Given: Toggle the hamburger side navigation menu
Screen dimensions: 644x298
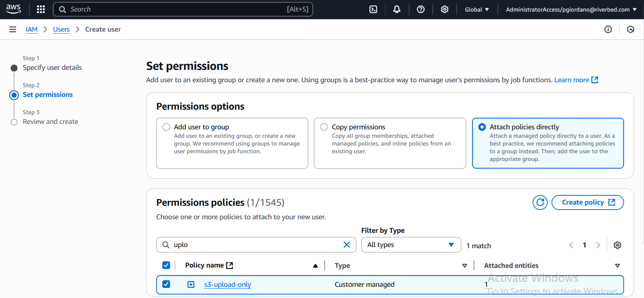Looking at the screenshot, I should tap(13, 29).
